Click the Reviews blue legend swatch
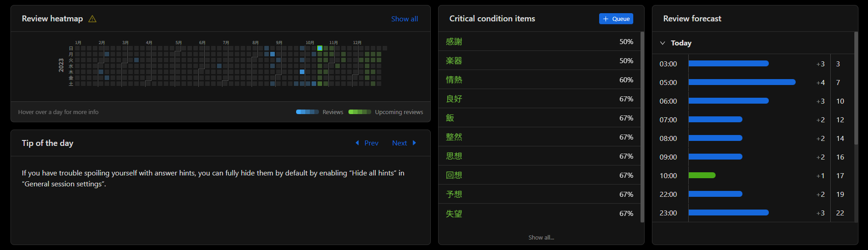This screenshot has width=868, height=250. (x=308, y=112)
